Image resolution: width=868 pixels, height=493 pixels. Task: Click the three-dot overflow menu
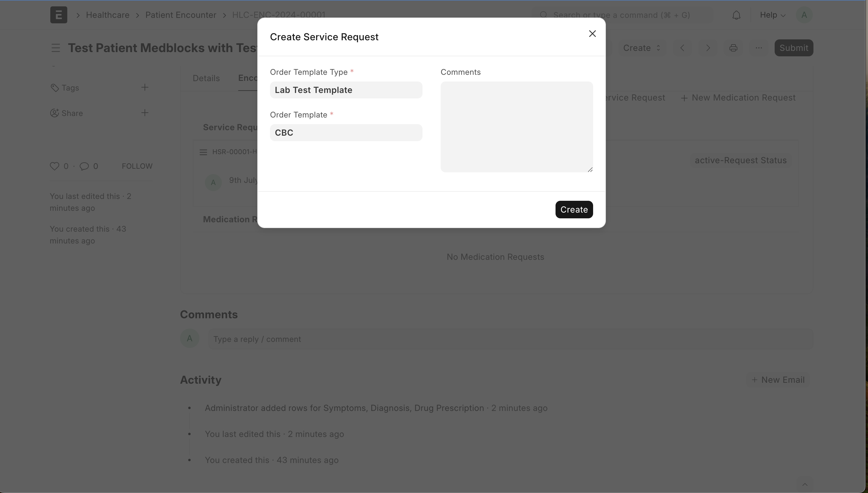[x=758, y=48]
